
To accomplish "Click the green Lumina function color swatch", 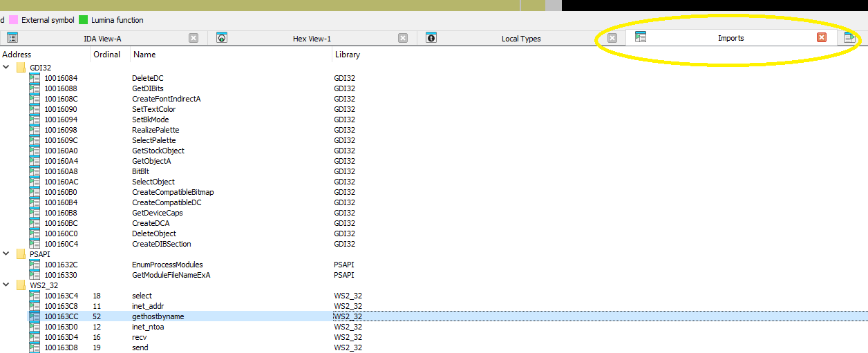I will (x=83, y=20).
